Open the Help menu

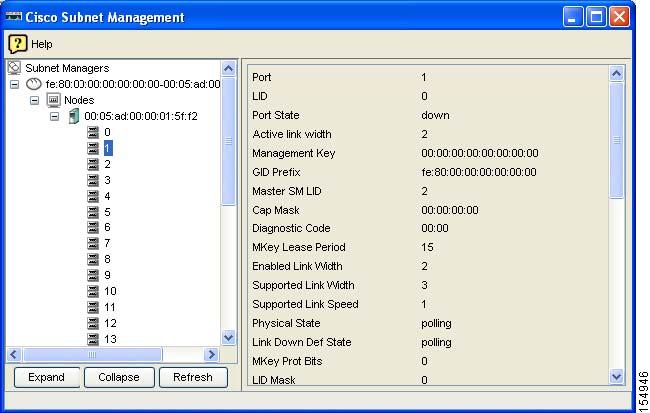(41, 44)
